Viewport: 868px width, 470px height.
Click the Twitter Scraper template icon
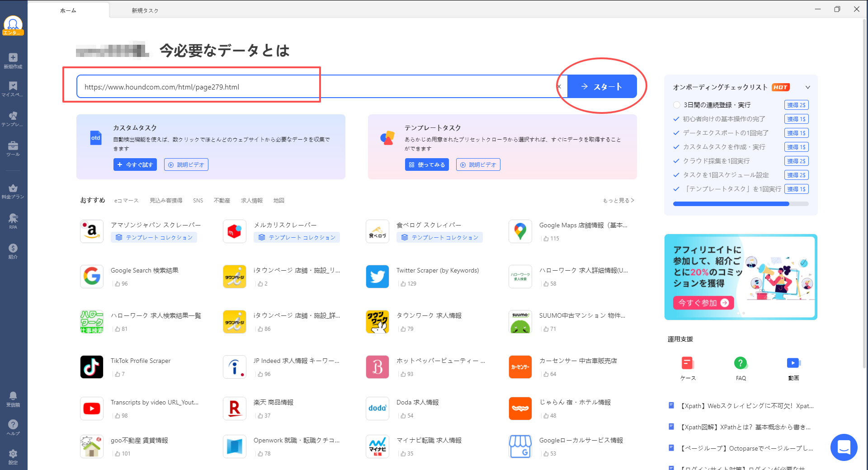click(377, 277)
